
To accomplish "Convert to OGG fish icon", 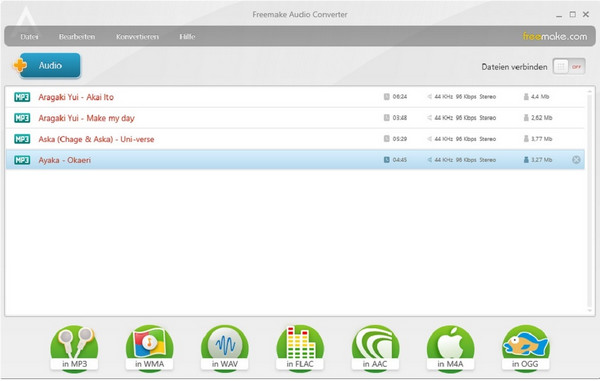I will [x=525, y=348].
